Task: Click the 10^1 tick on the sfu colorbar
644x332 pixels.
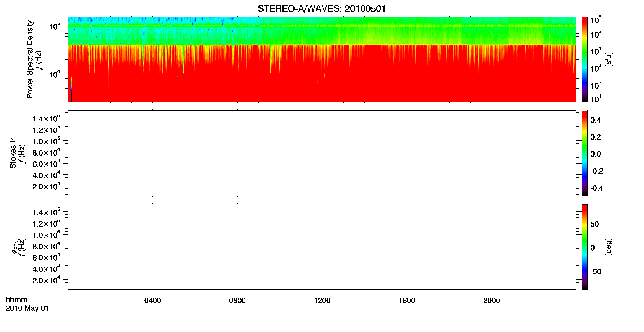Action: click(x=596, y=99)
